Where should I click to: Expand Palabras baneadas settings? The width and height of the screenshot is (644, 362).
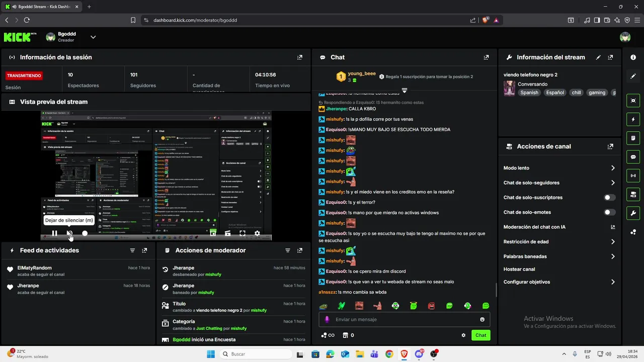(x=613, y=256)
